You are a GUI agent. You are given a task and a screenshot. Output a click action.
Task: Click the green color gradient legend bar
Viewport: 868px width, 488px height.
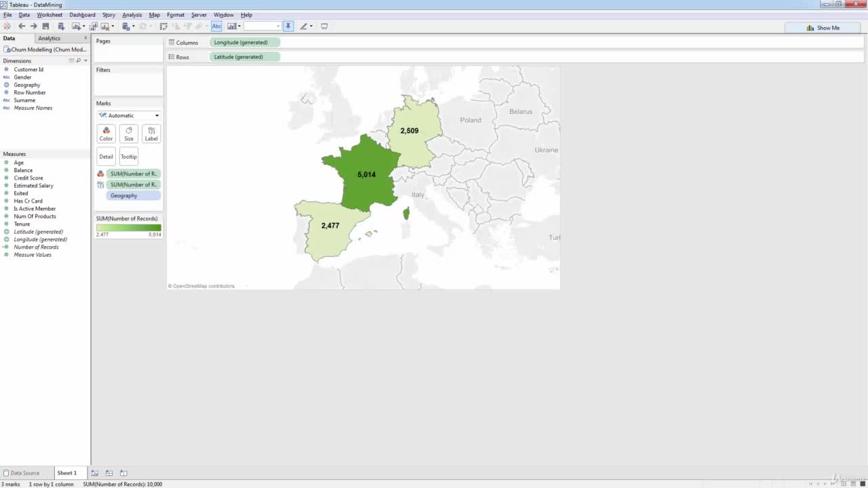(x=129, y=228)
